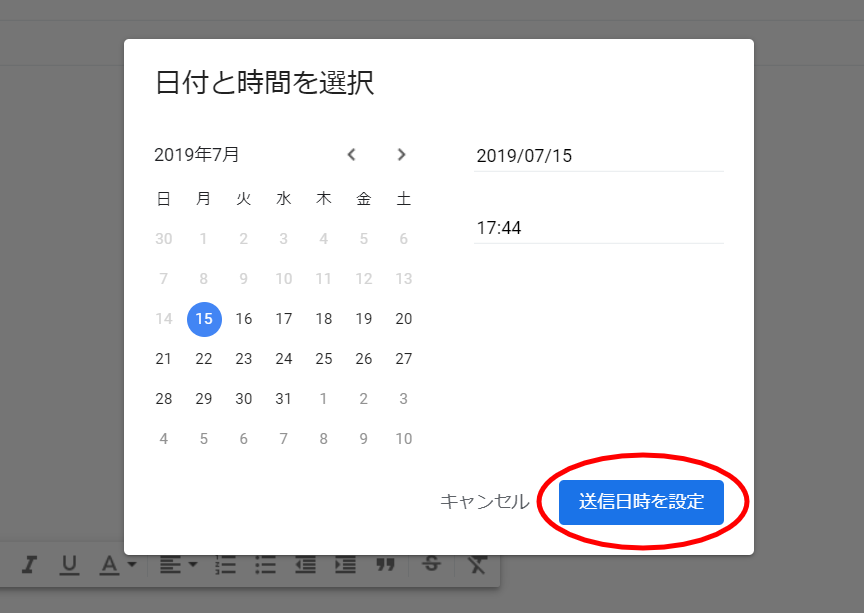The height and width of the screenshot is (613, 864).
Task: Select day 23 in the calendar
Action: point(244,359)
